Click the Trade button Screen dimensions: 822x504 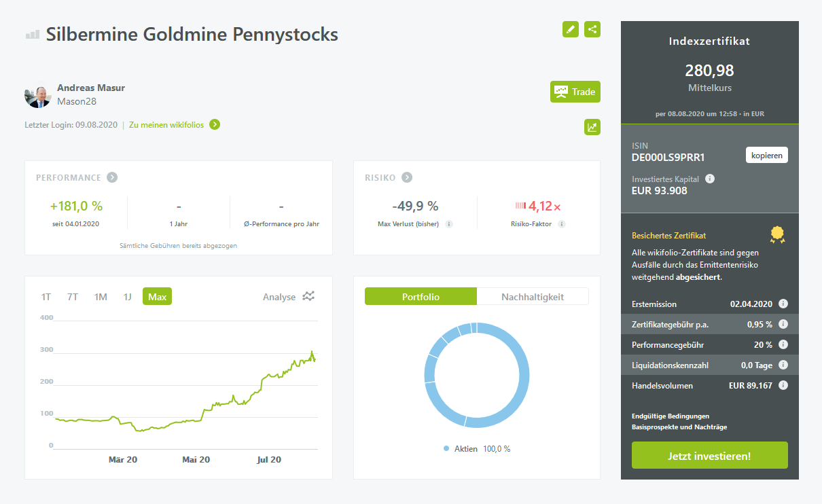(x=575, y=92)
